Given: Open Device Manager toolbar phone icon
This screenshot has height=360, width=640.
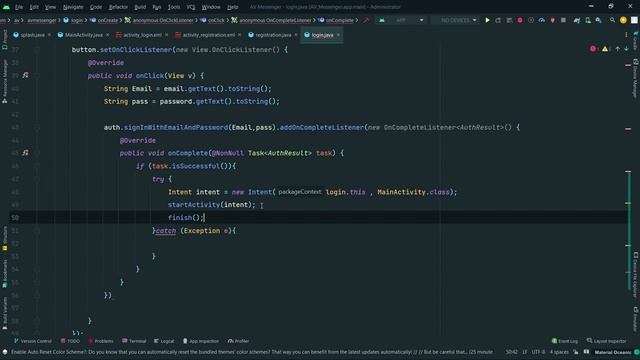Looking at the screenshot, I should (x=588, y=20).
